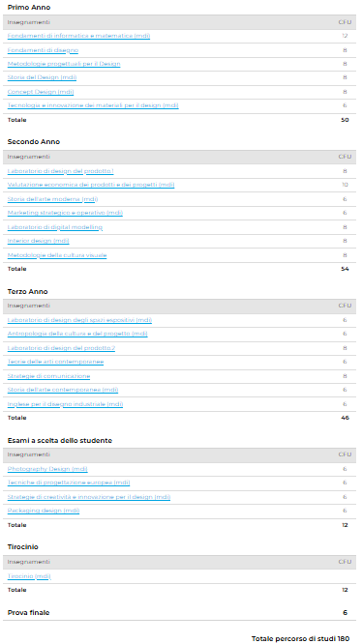This screenshot has width=362, height=644.
Task: Open Metodologie progettuali per il Design
Action: (x=64, y=64)
